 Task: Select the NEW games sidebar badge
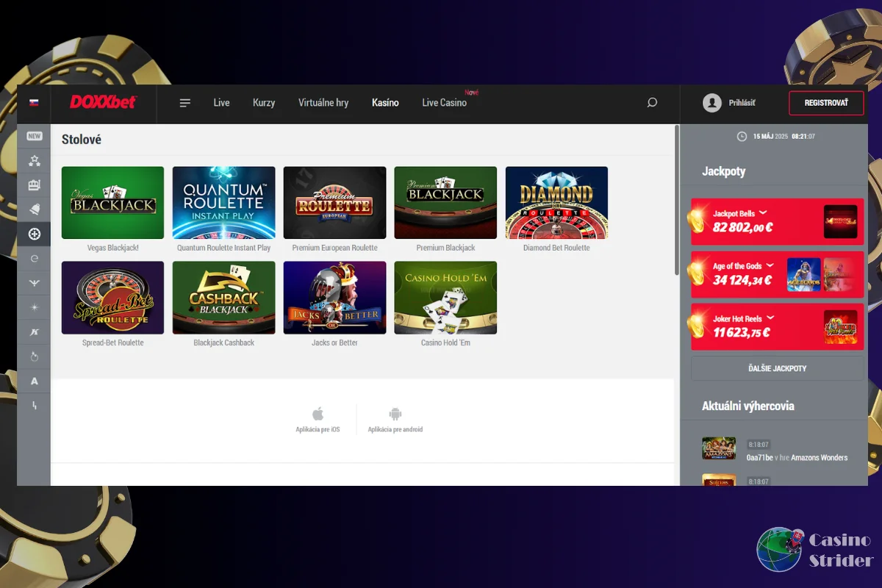click(35, 136)
